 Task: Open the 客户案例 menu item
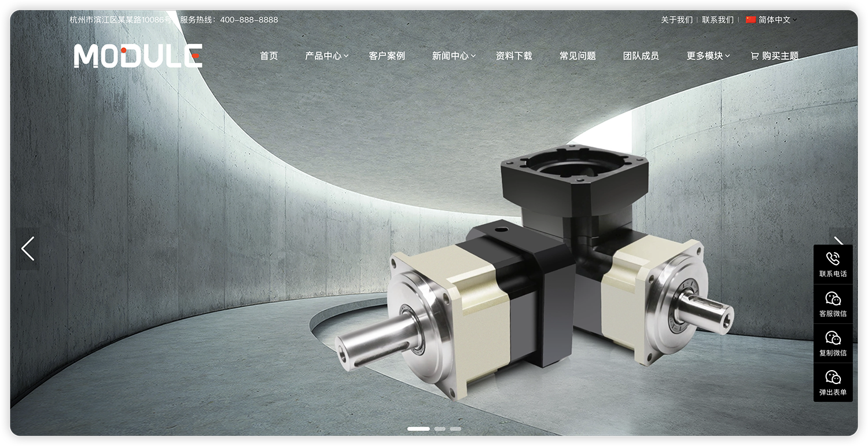[387, 56]
